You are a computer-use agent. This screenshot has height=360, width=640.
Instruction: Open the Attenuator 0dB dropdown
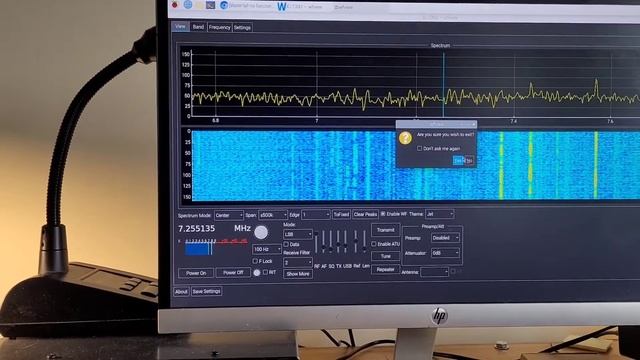tap(445, 253)
